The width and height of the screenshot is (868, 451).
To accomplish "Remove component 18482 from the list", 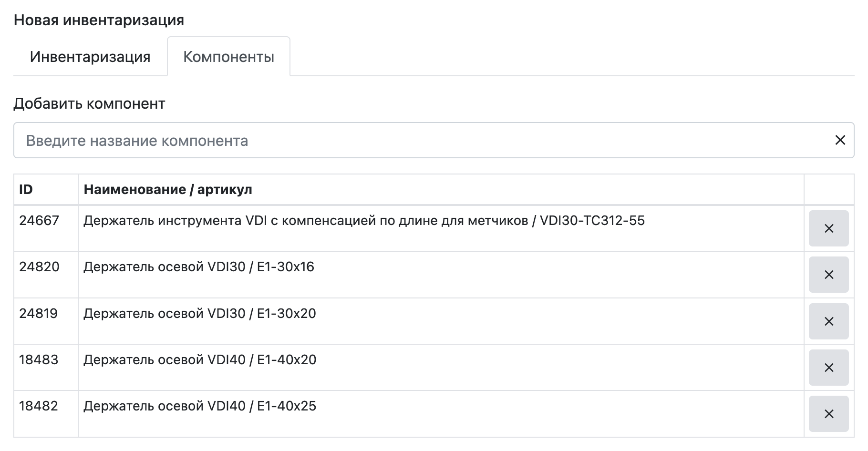I will [828, 414].
